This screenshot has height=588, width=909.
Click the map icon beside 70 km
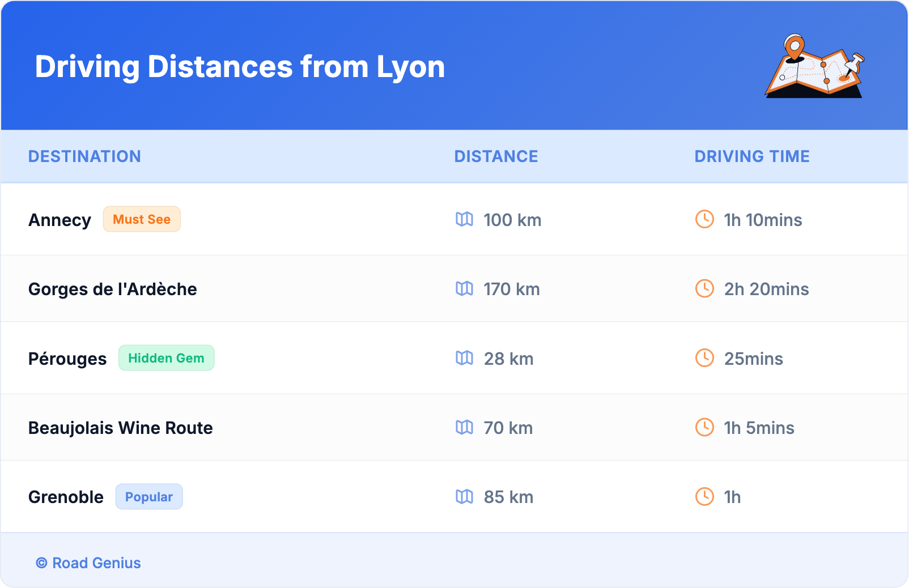point(464,428)
